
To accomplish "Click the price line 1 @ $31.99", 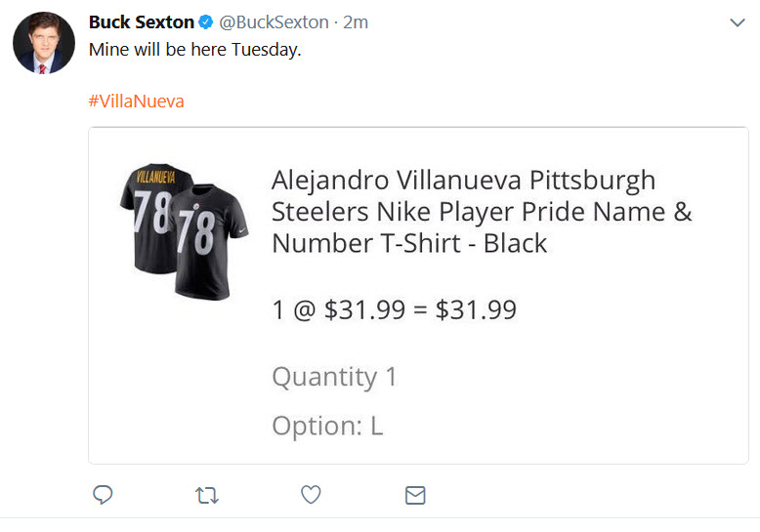I will tap(394, 309).
